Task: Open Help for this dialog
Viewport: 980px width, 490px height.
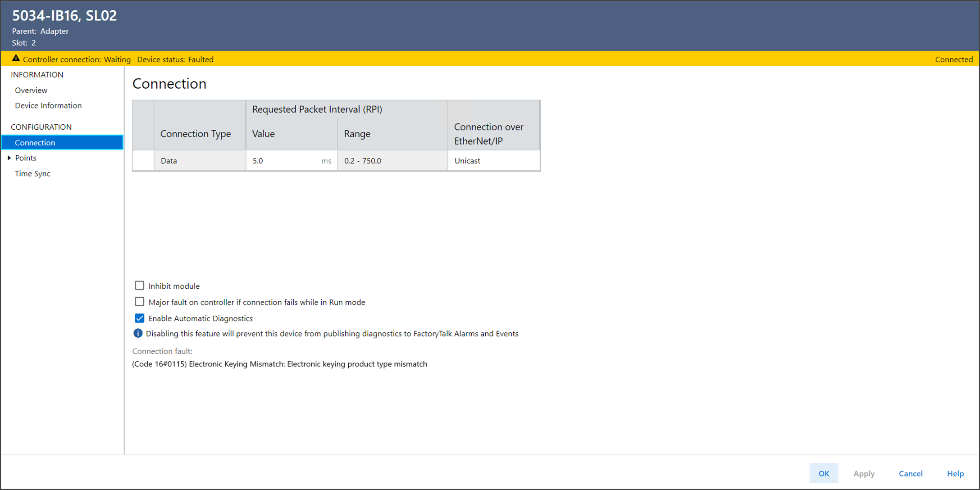Action: pyautogui.click(x=955, y=473)
